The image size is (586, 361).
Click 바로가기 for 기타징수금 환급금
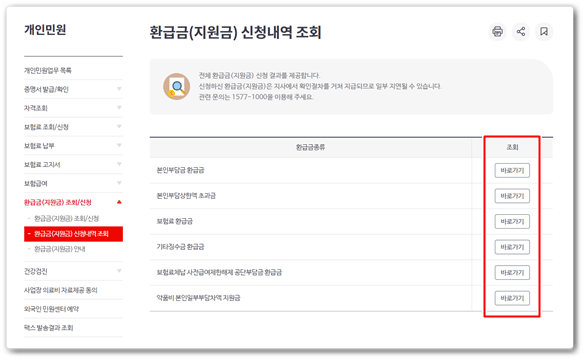pyautogui.click(x=512, y=247)
